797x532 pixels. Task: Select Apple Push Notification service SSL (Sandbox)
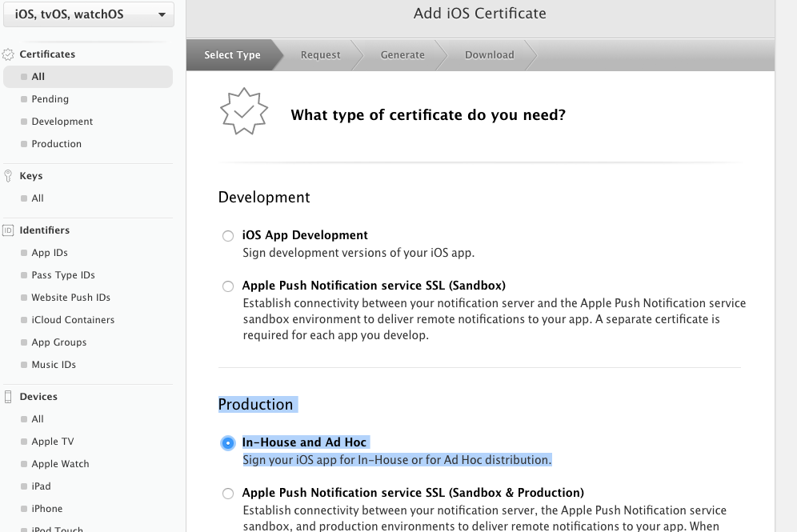228,286
